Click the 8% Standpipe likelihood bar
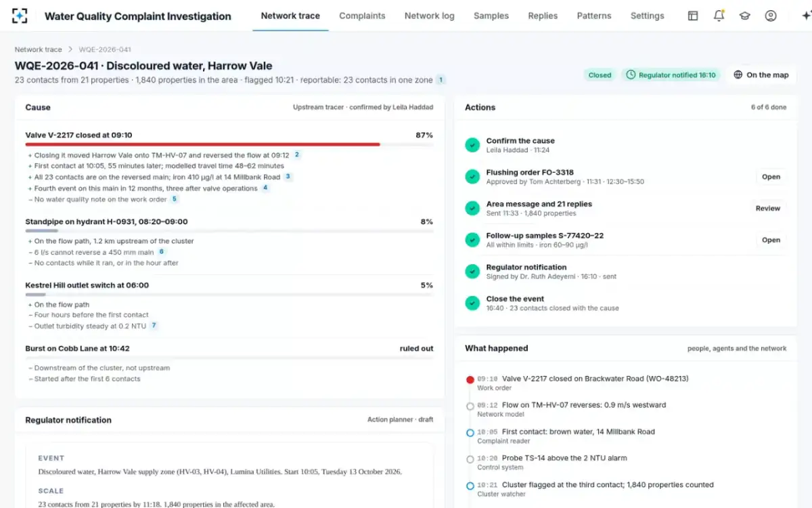The width and height of the screenshot is (812, 508). [x=41, y=231]
